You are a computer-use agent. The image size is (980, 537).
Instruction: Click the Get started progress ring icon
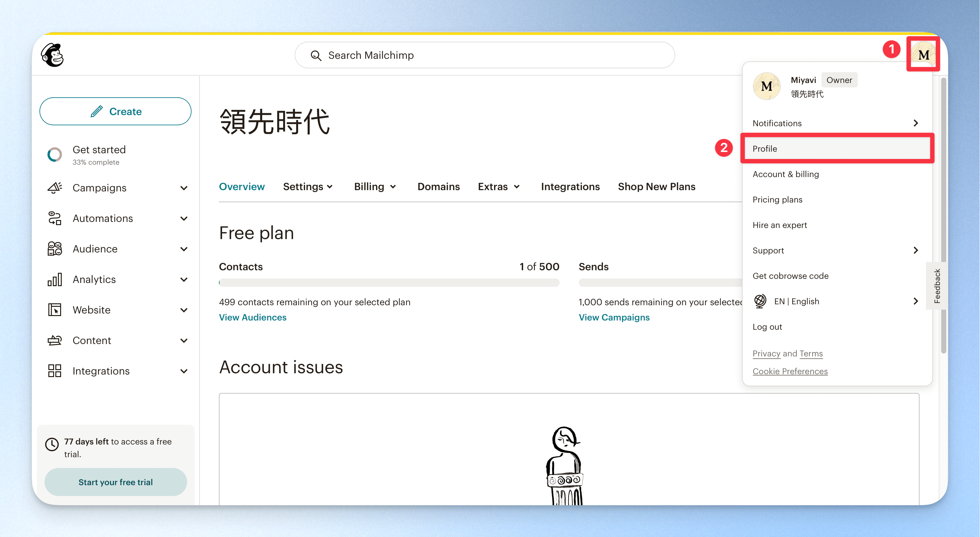[54, 155]
